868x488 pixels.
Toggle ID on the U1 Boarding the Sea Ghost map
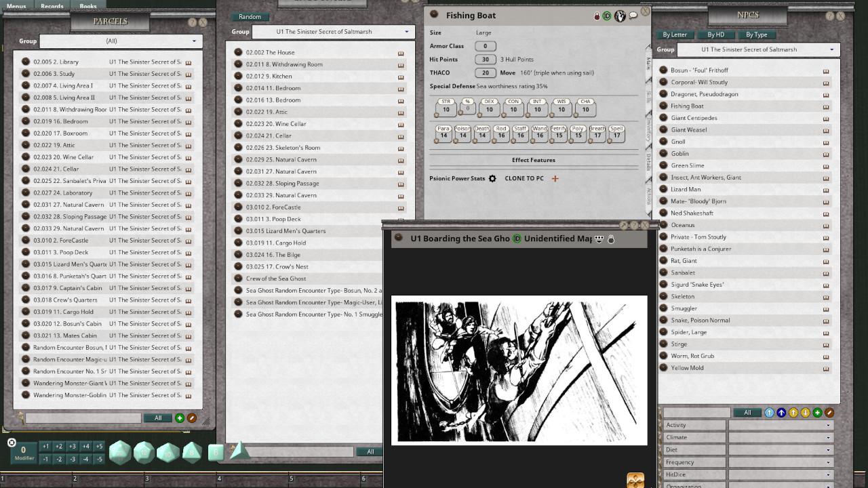point(517,239)
